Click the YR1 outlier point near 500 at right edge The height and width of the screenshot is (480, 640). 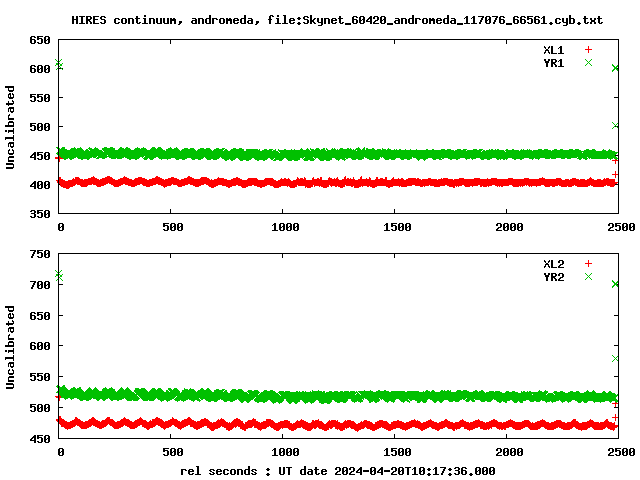point(615,126)
